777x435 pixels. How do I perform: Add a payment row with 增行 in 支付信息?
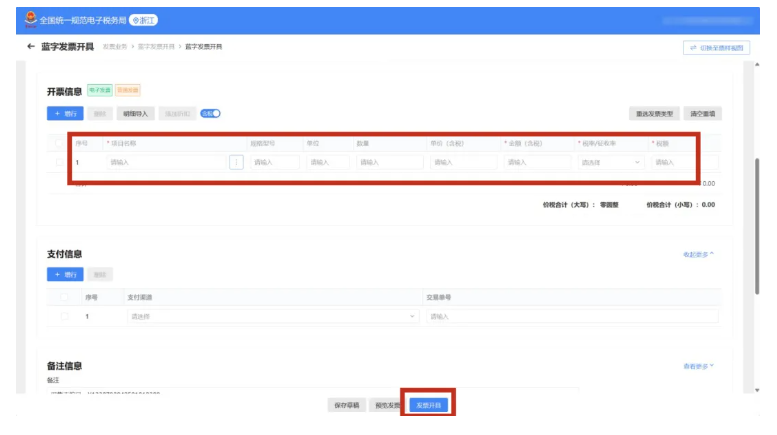[64, 274]
